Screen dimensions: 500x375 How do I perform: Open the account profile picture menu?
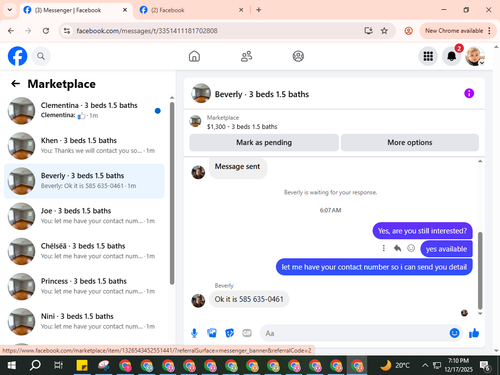click(475, 56)
